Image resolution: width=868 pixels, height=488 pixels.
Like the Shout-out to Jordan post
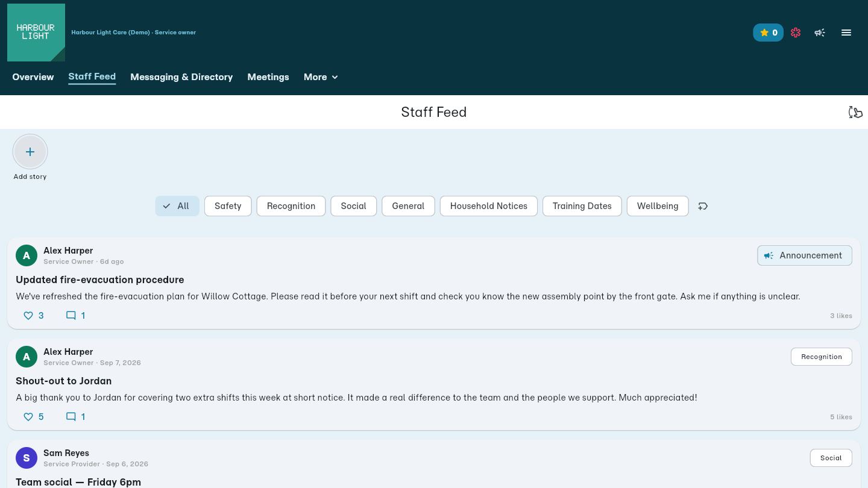point(34,417)
